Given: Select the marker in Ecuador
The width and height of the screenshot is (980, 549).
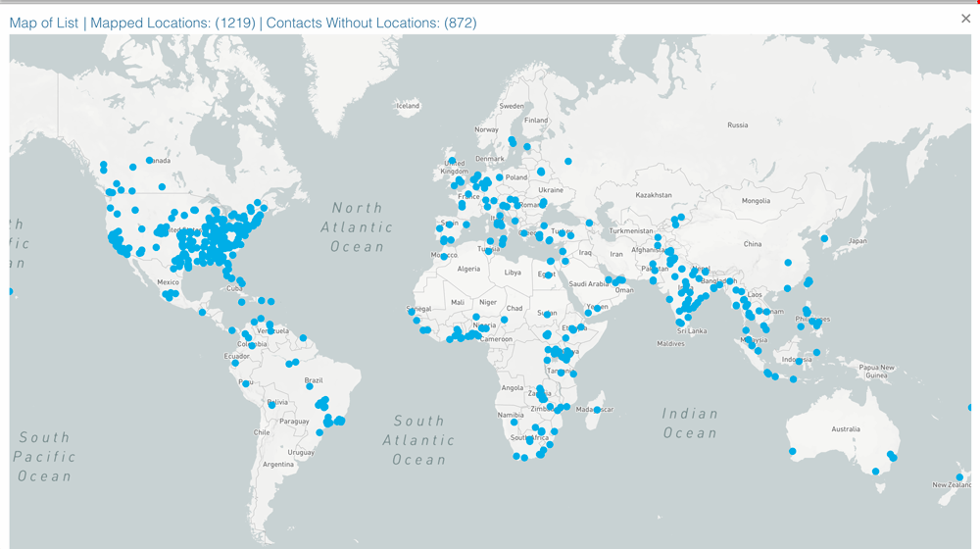Looking at the screenshot, I should pos(235,364).
